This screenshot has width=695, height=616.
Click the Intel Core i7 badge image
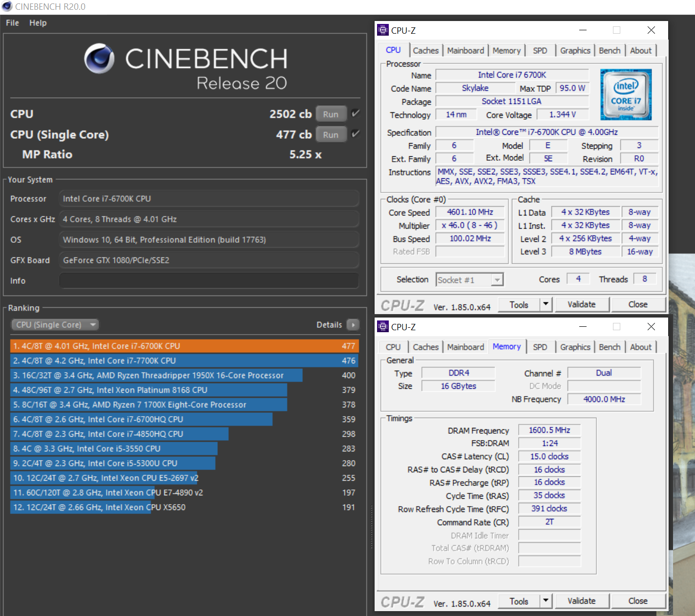point(626,95)
